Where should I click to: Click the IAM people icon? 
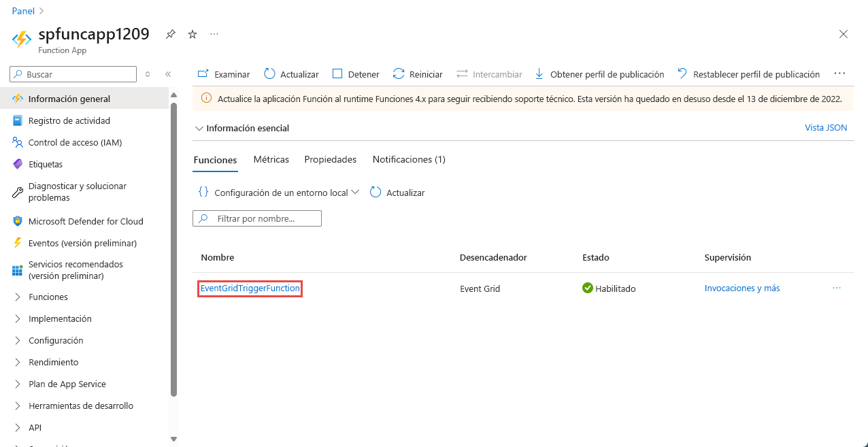(x=18, y=142)
